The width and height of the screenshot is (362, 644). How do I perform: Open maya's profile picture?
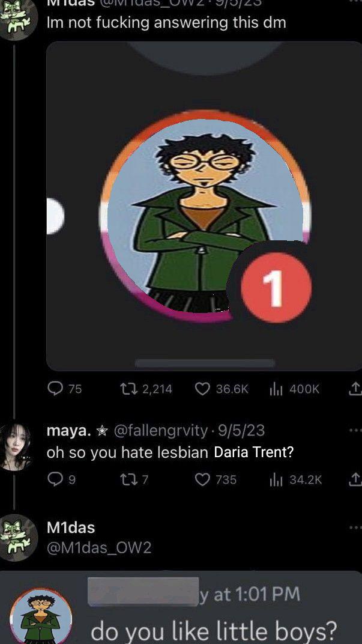tap(16, 446)
